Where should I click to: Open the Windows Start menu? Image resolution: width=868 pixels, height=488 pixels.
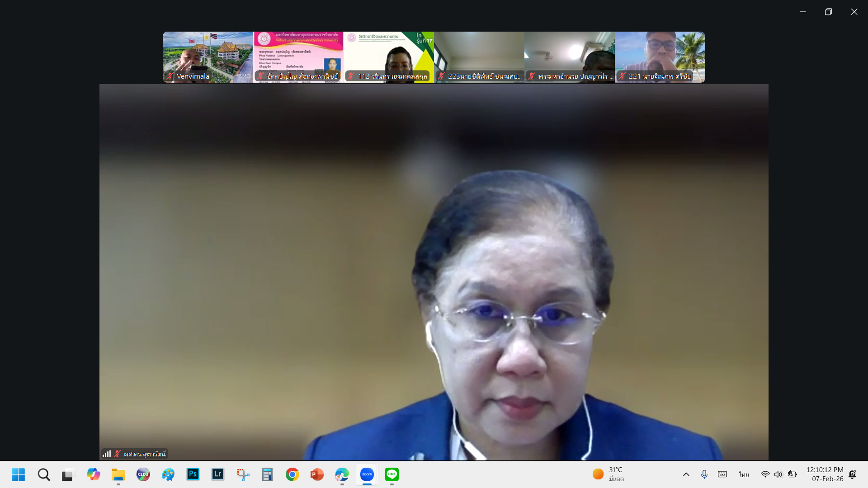point(19,474)
